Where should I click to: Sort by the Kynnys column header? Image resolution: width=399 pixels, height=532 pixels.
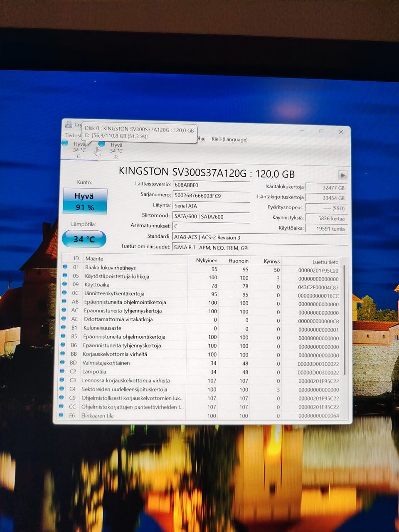pos(271,261)
